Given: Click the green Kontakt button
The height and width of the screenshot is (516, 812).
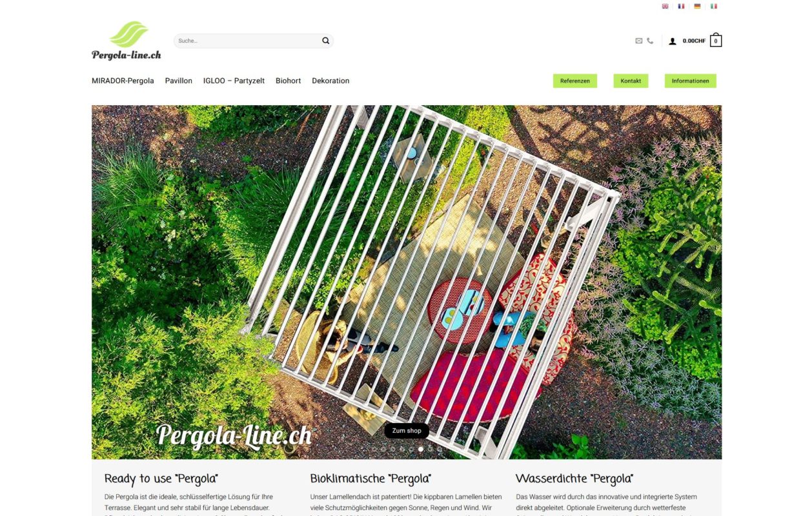Looking at the screenshot, I should [631, 81].
